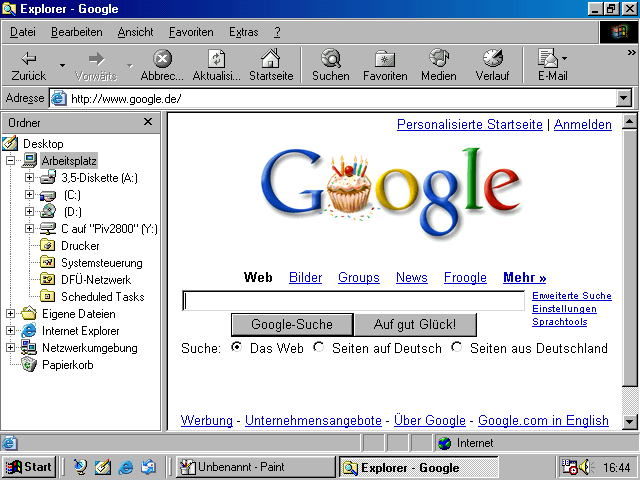Select Seiten aus Deutschland radio button
640x480 pixels.
(x=456, y=347)
